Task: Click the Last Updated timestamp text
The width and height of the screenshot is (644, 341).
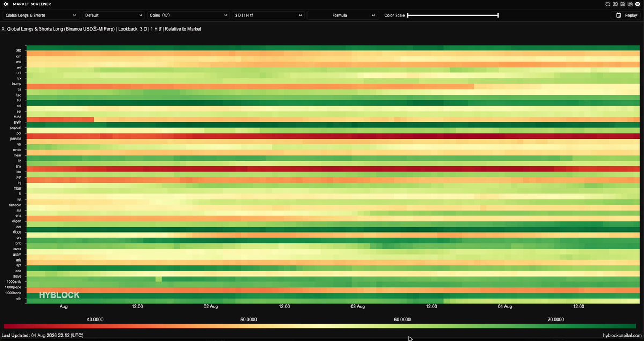Action: (43, 335)
